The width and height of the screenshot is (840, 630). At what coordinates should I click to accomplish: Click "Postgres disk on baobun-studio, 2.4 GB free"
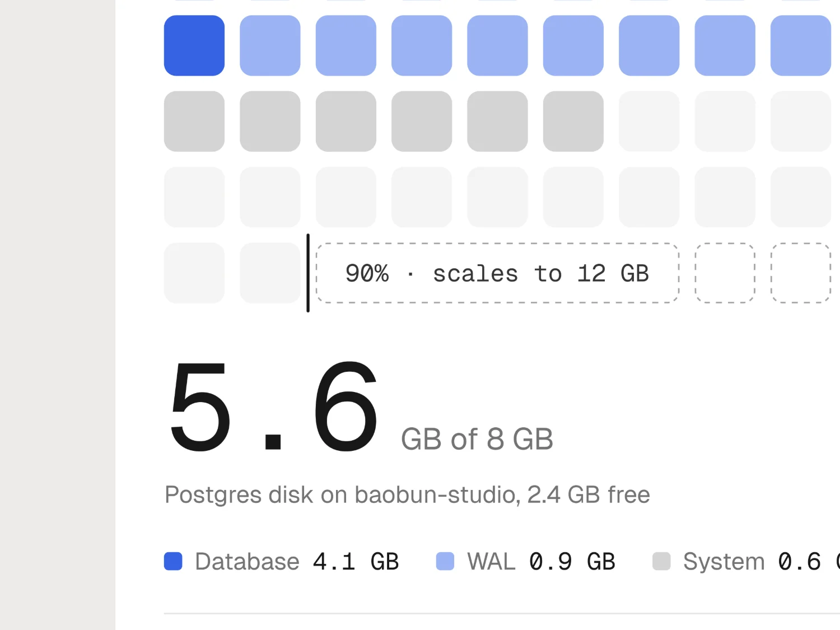pos(407,495)
